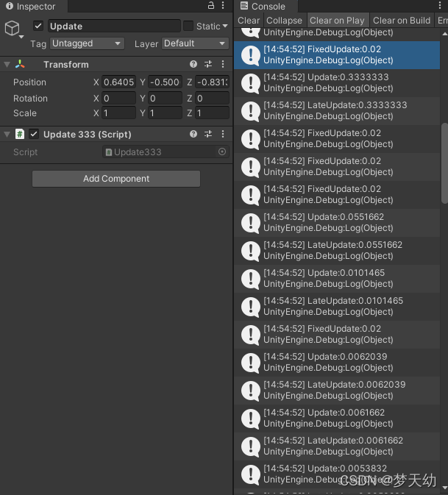Click the Position X field
The width and height of the screenshot is (448, 495).
coord(118,82)
